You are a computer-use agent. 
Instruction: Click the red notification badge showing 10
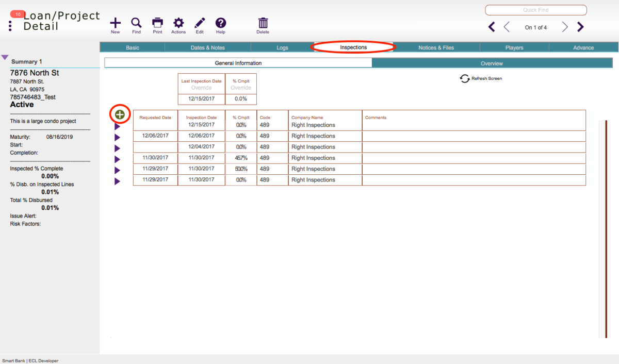(17, 14)
